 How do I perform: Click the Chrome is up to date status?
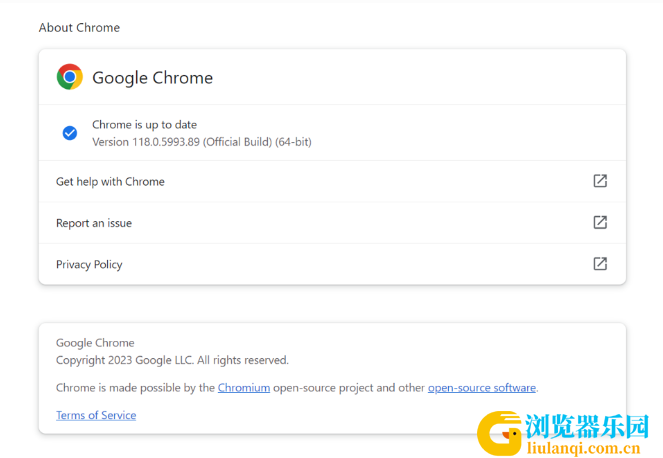[x=145, y=125]
